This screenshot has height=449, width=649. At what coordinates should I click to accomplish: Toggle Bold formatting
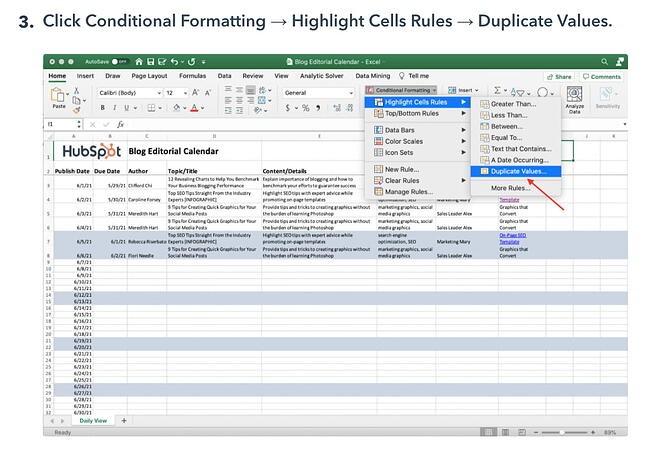point(102,108)
